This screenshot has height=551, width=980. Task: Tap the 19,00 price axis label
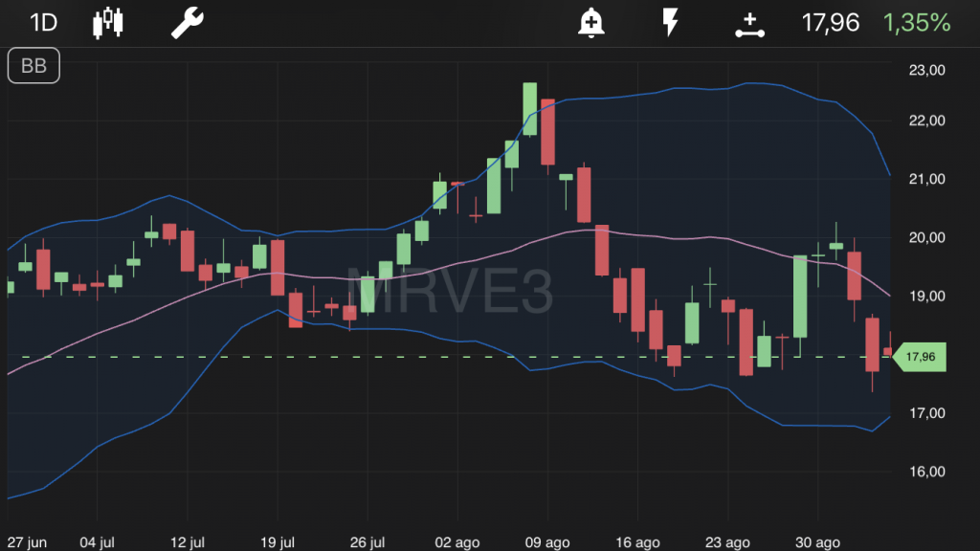point(926,297)
